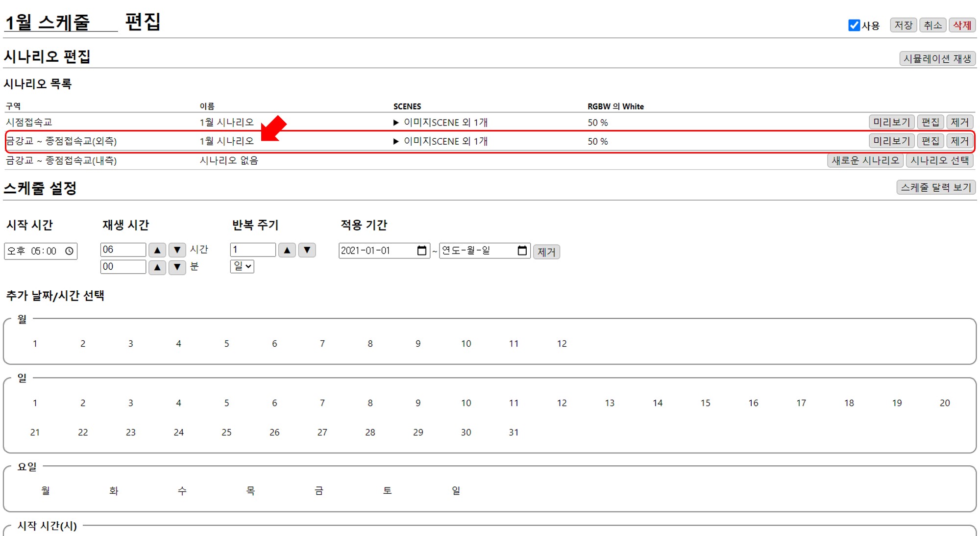Select day 31 in the 일 group
The height and width of the screenshot is (536, 980).
tap(514, 433)
